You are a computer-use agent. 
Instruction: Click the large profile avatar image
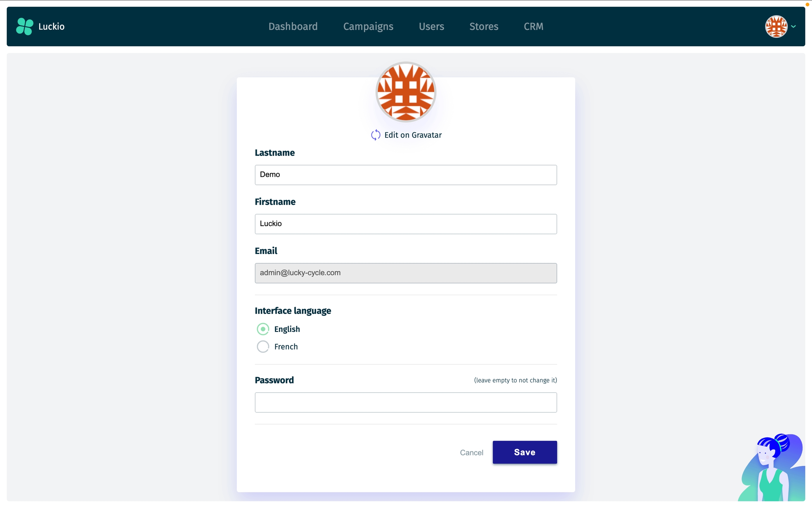pyautogui.click(x=406, y=92)
